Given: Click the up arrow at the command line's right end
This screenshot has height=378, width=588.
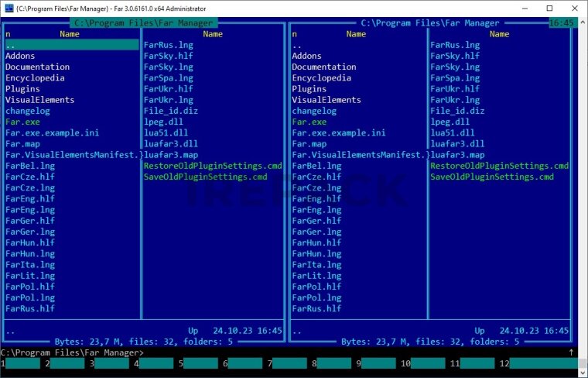Looking at the screenshot, I should coord(571,352).
